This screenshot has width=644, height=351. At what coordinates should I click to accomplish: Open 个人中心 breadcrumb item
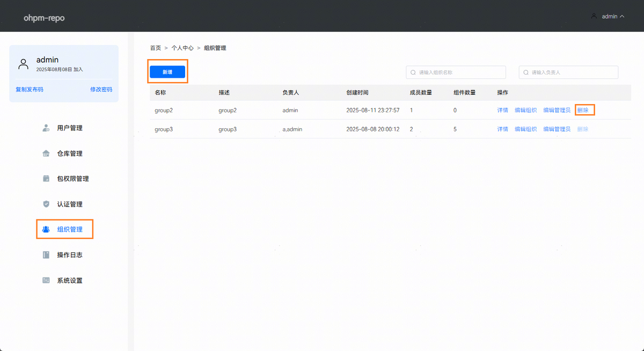click(x=182, y=48)
